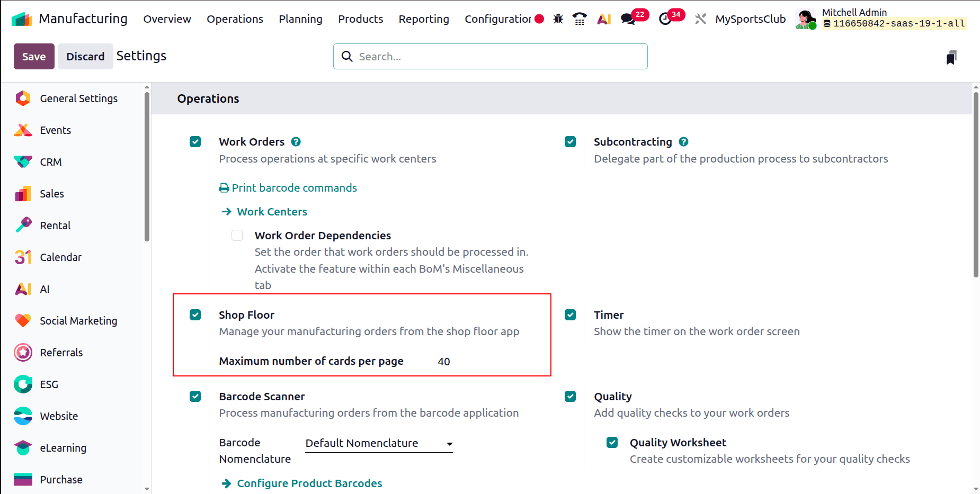Open the debug bug icon menu
This screenshot has height=494, width=980.
(558, 19)
